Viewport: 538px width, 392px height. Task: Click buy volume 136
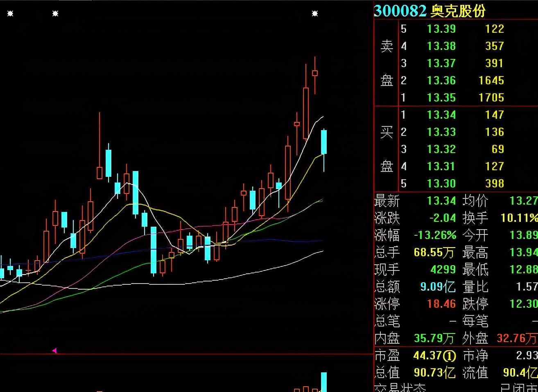pos(495,132)
